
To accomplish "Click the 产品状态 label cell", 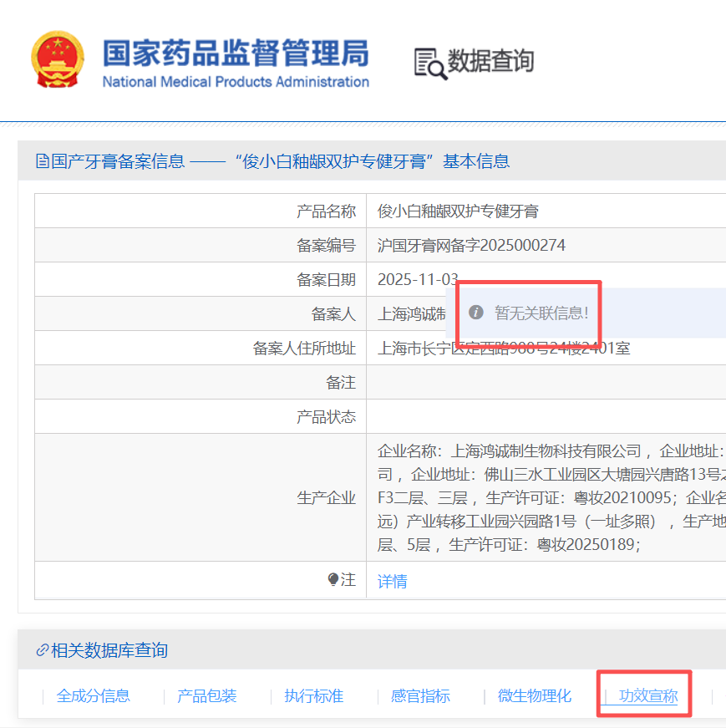I will coord(201,416).
